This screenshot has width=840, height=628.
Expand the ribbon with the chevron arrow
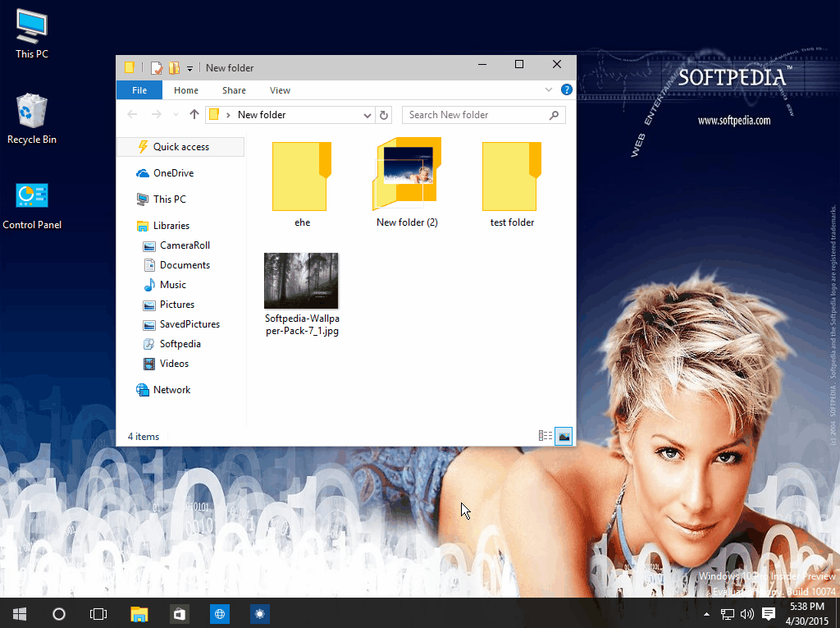pos(548,89)
